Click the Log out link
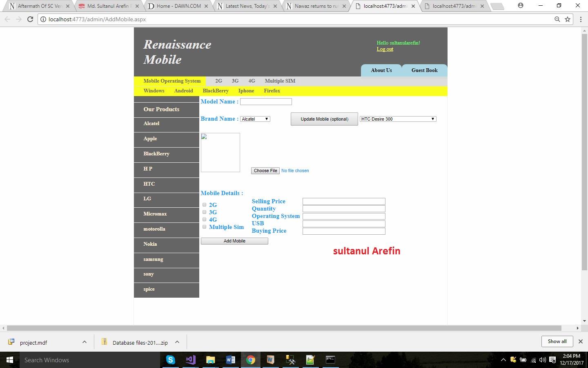The height and width of the screenshot is (368, 588). (x=385, y=49)
